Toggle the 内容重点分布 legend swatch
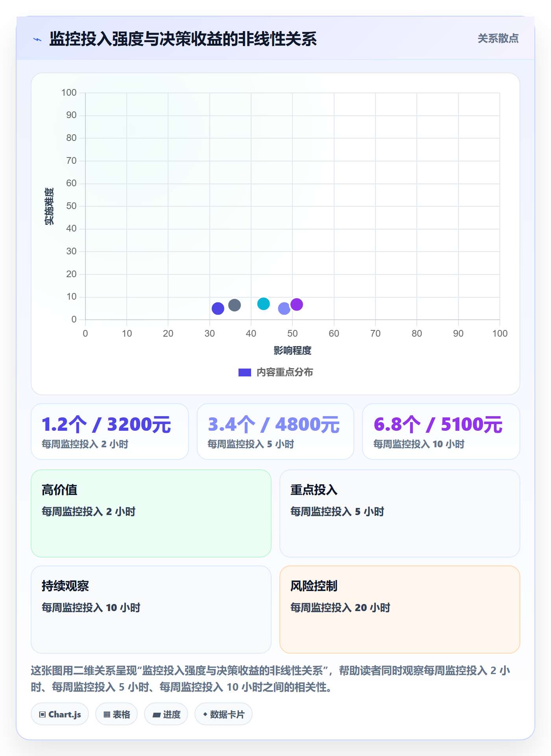 pyautogui.click(x=245, y=372)
